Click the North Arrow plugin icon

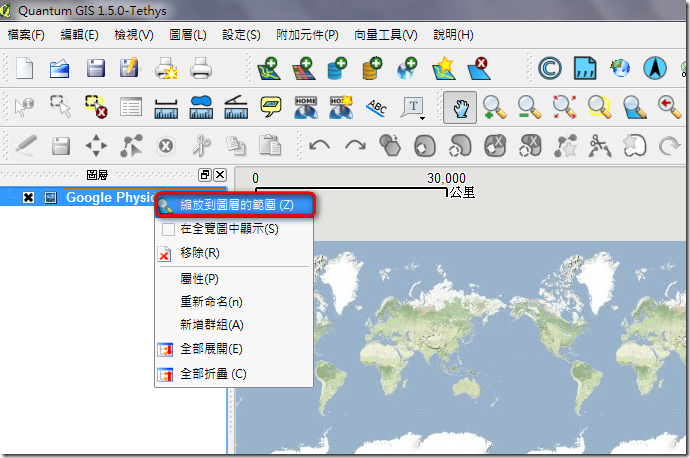tap(655, 69)
